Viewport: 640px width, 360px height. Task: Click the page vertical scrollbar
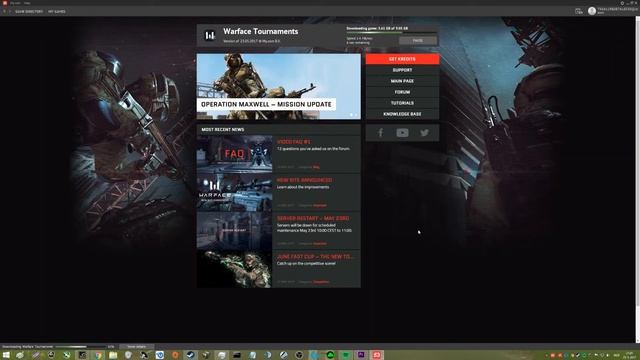point(638,180)
